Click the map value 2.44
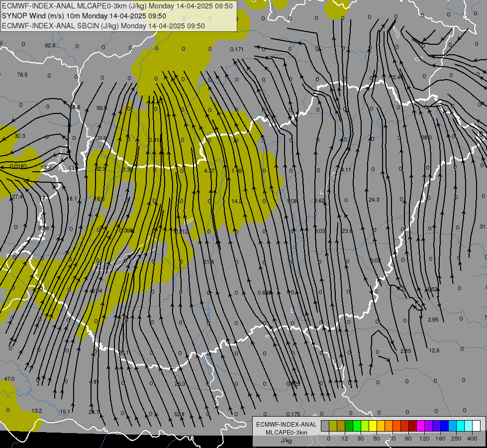 coord(398,77)
